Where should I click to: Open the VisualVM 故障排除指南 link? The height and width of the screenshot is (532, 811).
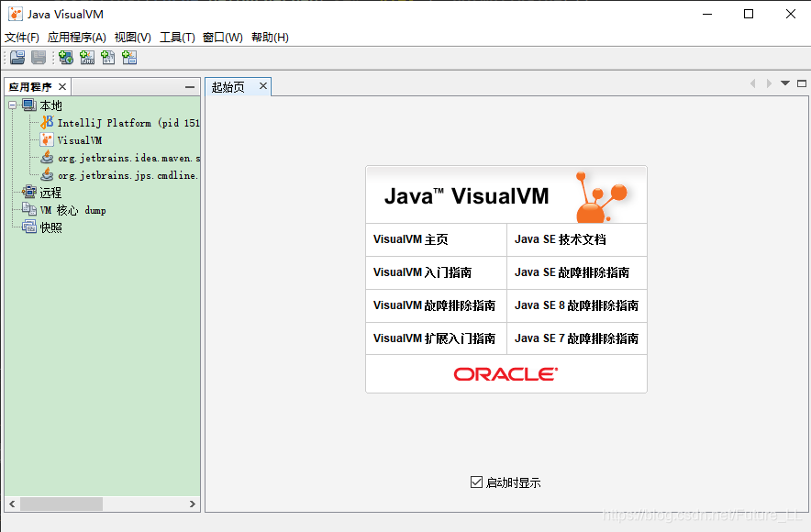(x=434, y=305)
